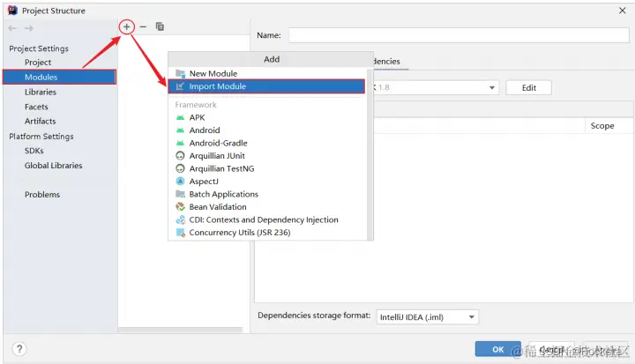Click the Concurrency Utils icon
Screen dimensions: 635x364
180,233
